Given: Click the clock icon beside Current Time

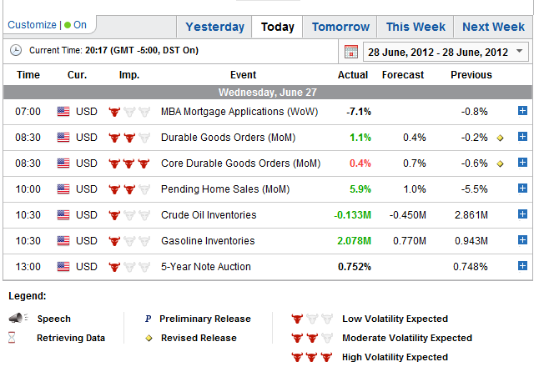Looking at the screenshot, I should point(16,50).
